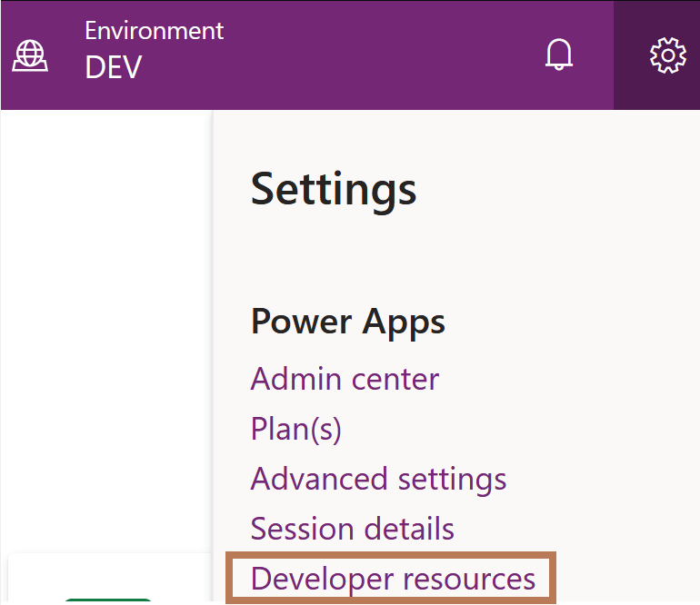This screenshot has height=605, width=700.
Task: Go to Plan(s)
Action: click(x=295, y=428)
